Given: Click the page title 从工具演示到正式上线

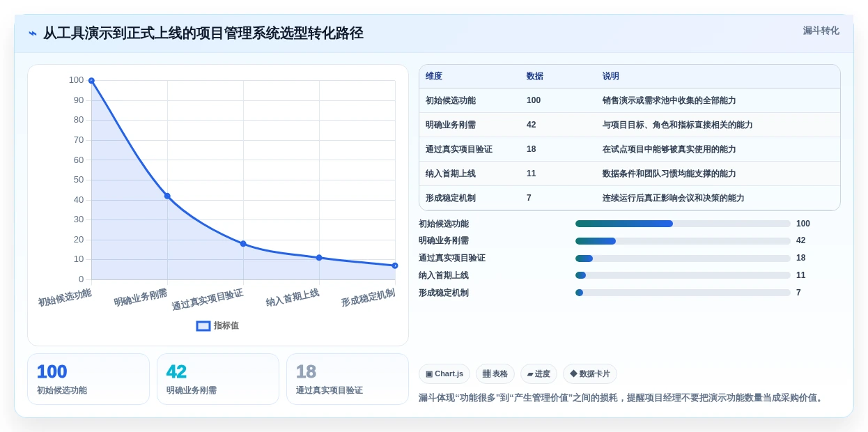Looking at the screenshot, I should coord(203,33).
